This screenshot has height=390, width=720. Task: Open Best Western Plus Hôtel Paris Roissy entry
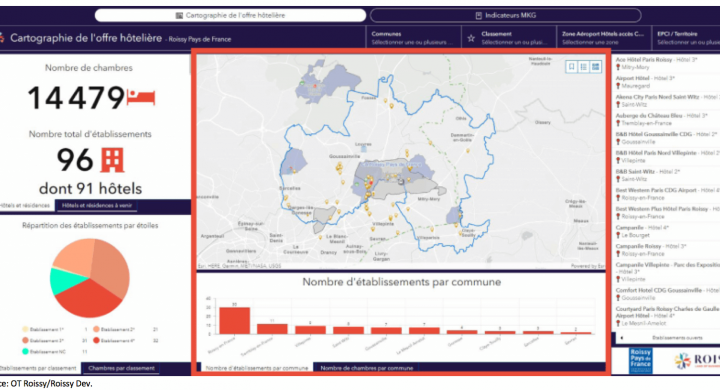pyautogui.click(x=665, y=213)
